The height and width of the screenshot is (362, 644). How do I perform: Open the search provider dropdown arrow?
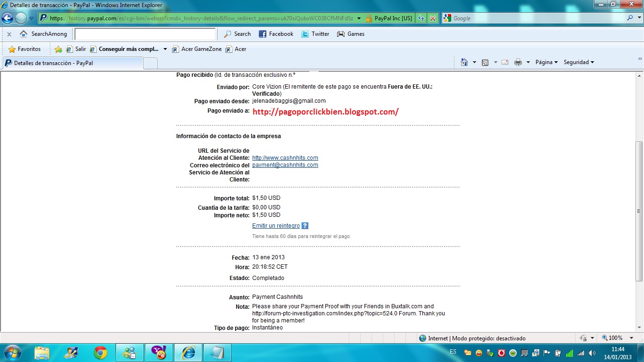[639, 18]
